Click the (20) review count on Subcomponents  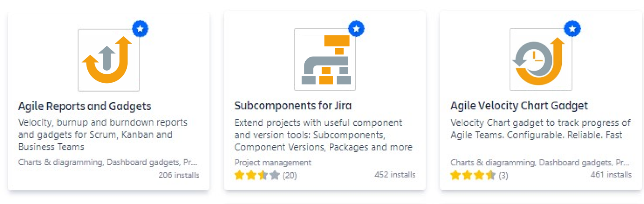(x=289, y=175)
